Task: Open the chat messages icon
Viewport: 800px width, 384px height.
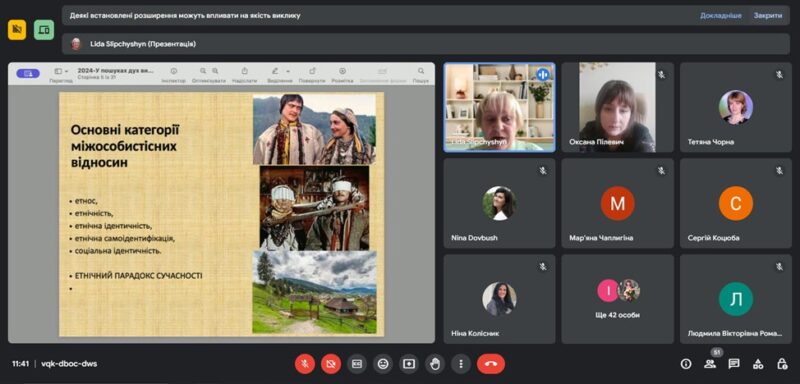Action: (x=734, y=364)
